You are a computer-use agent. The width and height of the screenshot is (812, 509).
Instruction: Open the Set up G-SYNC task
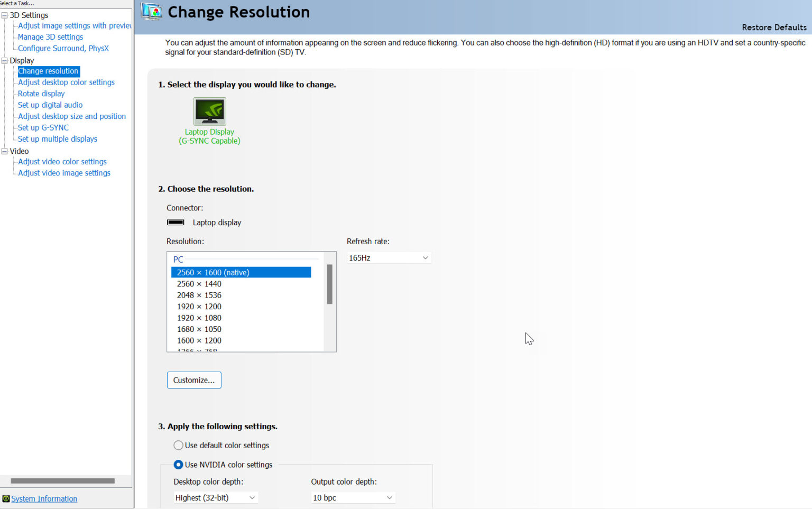(x=43, y=127)
